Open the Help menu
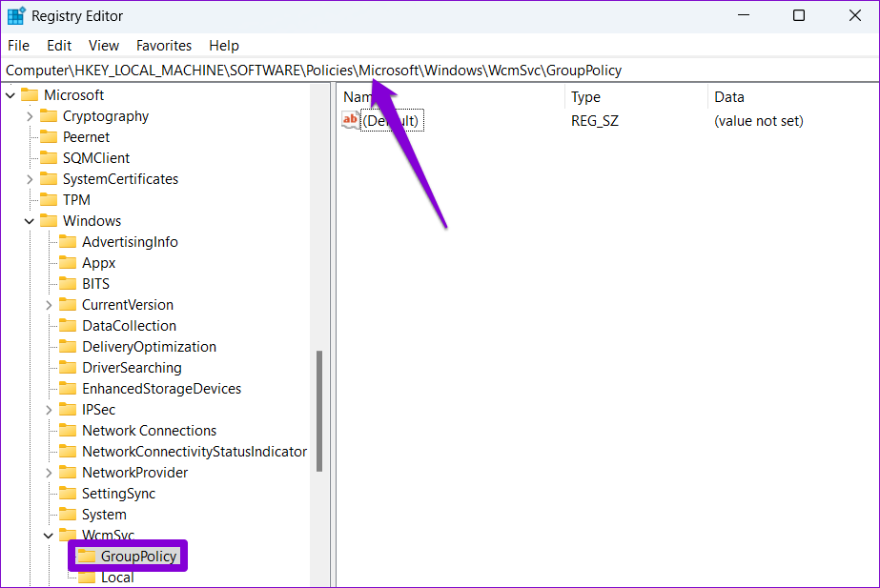The width and height of the screenshot is (880, 588). 224,46
